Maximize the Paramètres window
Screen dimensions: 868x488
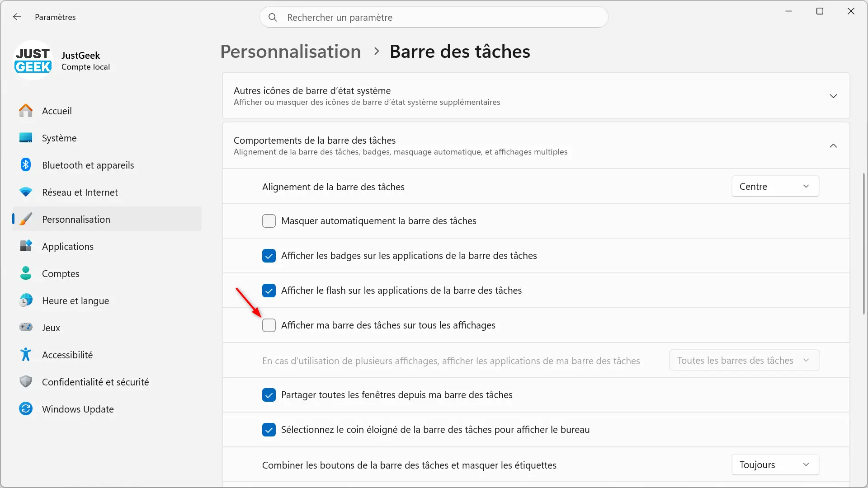[820, 11]
